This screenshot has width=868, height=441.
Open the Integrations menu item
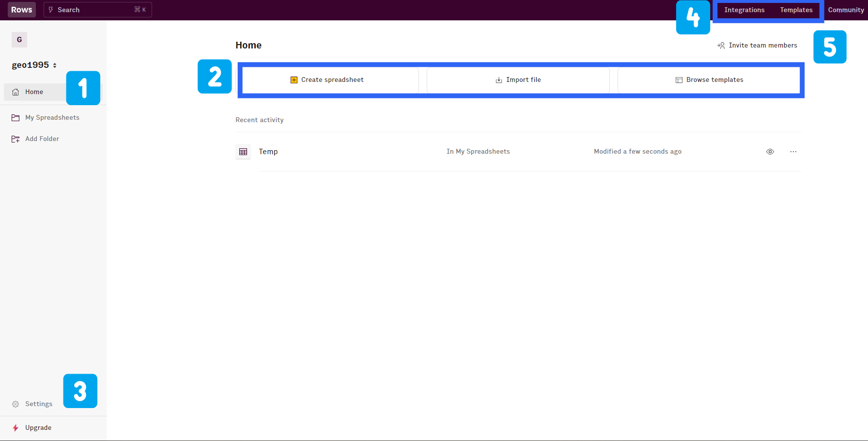[744, 10]
